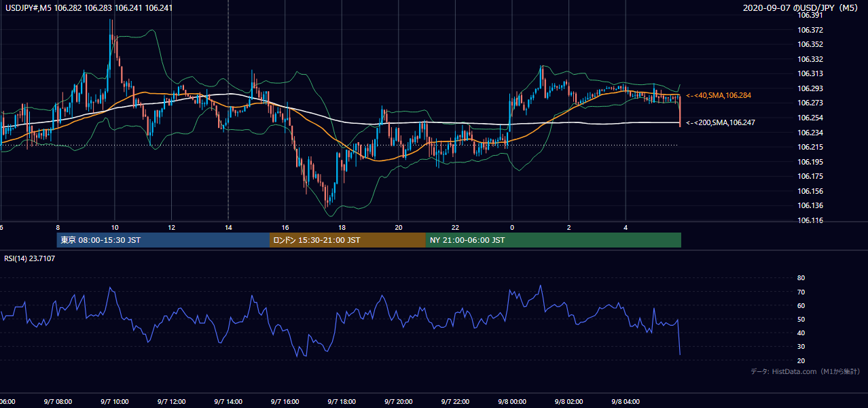Click RSI axis level 80
Image resolution: width=868 pixels, height=408 pixels.
(801, 278)
